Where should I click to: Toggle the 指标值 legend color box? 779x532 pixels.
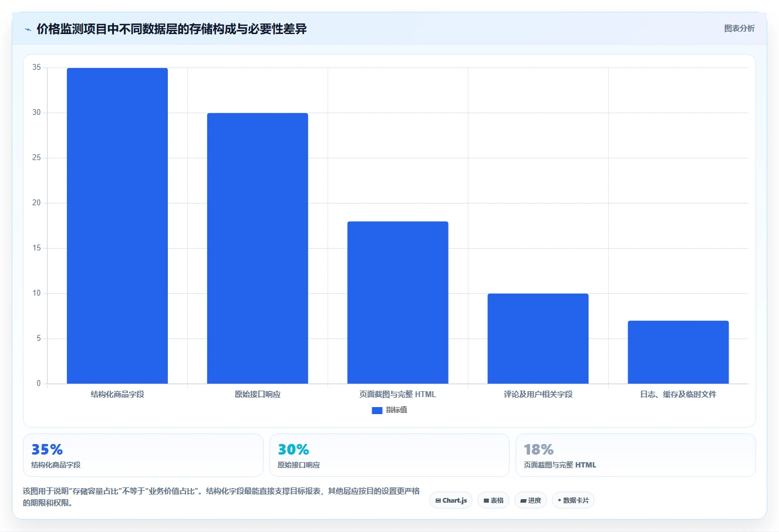click(377, 411)
